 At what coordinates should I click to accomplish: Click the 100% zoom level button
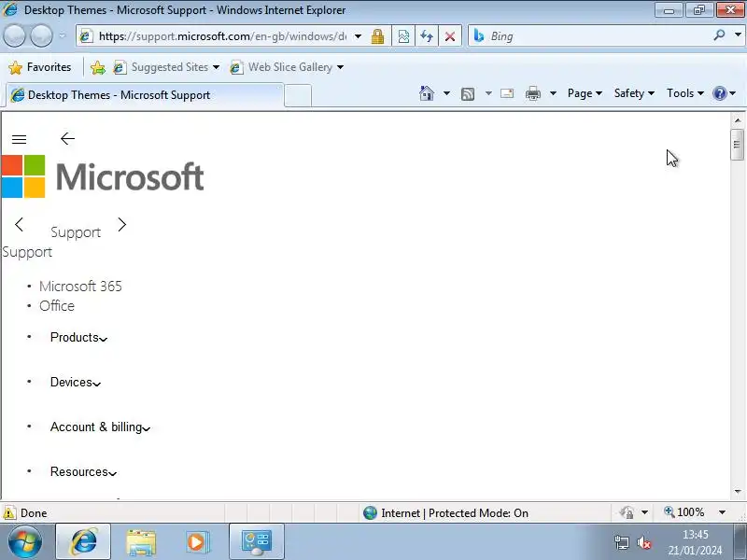coord(684,512)
